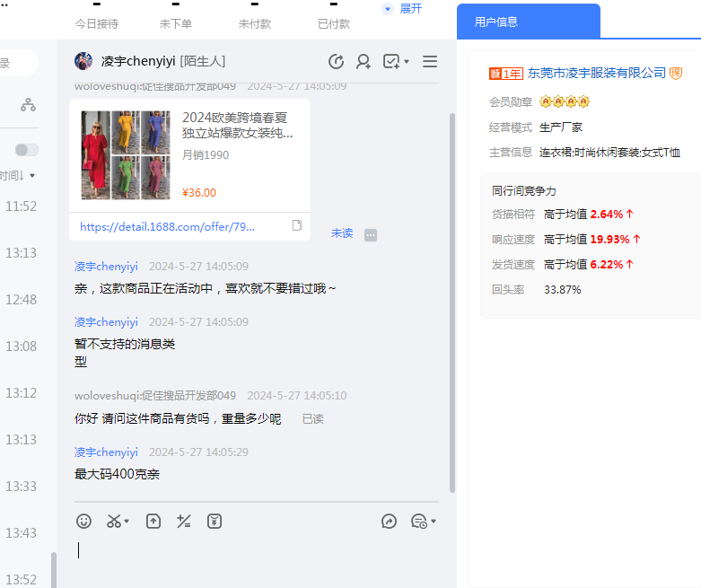Open 东莞市凌宇服装有限公司 company link
Viewport: 701px width, 588px height.
(596, 73)
